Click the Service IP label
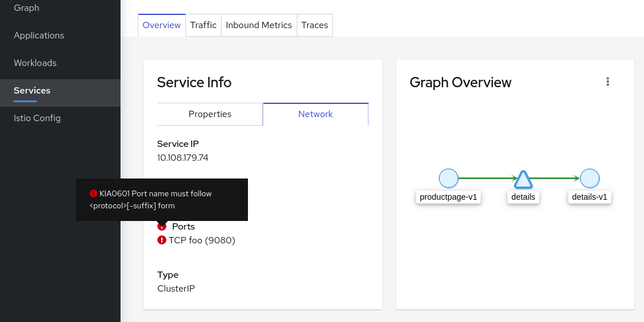644x322 pixels. click(x=178, y=143)
